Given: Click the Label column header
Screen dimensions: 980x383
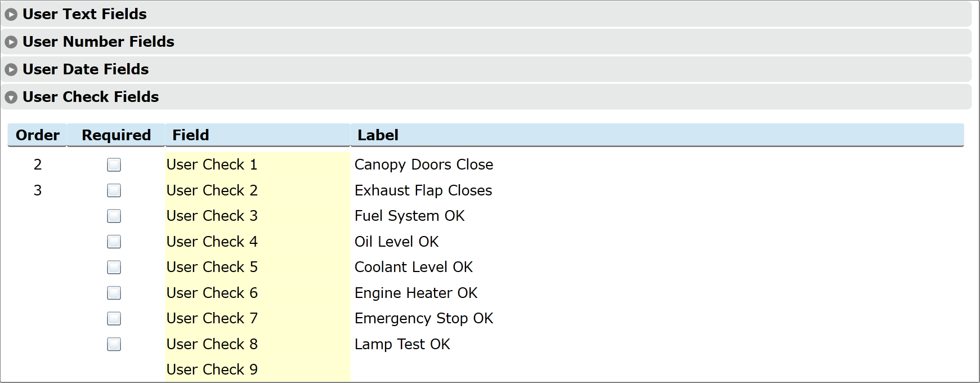Looking at the screenshot, I should pos(378,135).
